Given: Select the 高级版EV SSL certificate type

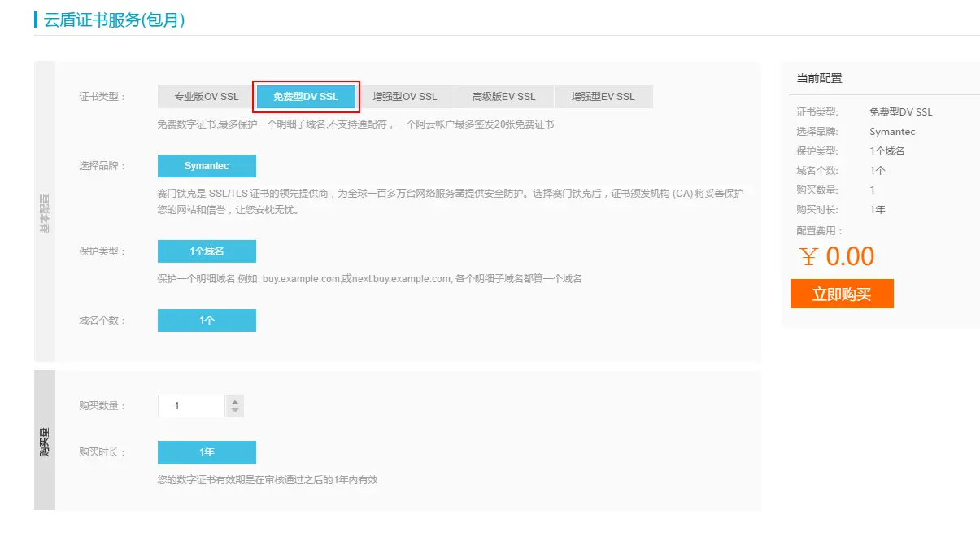Looking at the screenshot, I should coord(504,97).
